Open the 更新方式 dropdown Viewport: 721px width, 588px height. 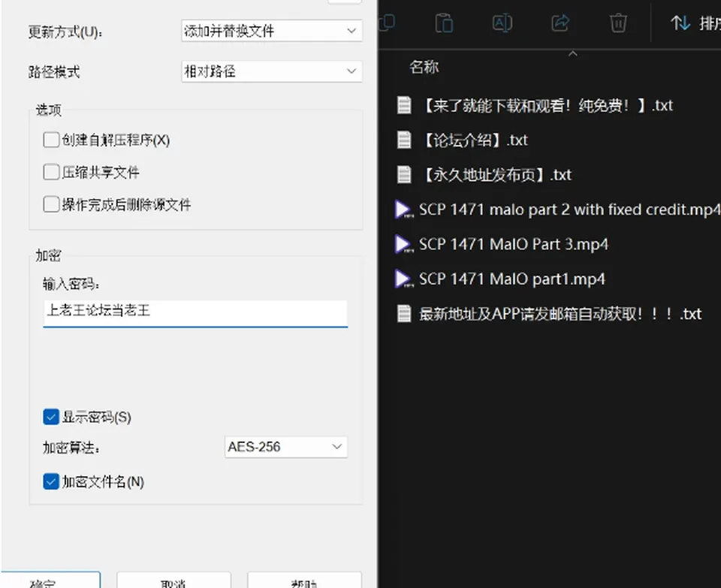[272, 31]
